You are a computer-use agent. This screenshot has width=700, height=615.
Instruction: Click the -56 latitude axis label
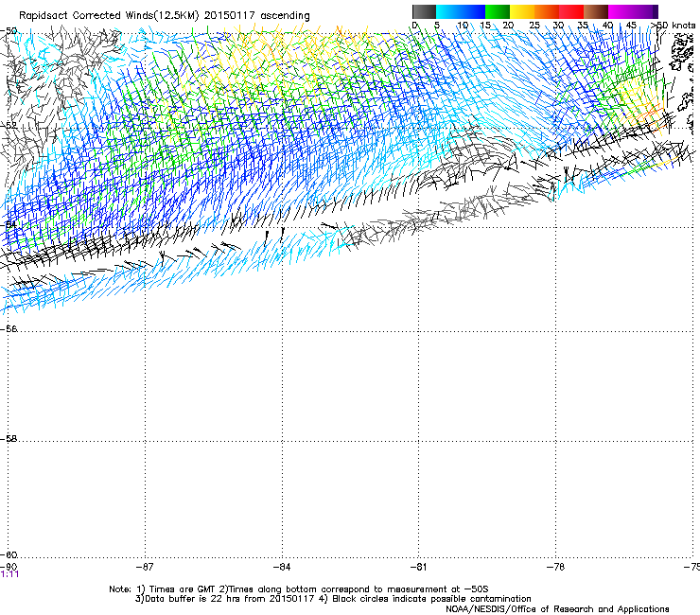point(9,328)
